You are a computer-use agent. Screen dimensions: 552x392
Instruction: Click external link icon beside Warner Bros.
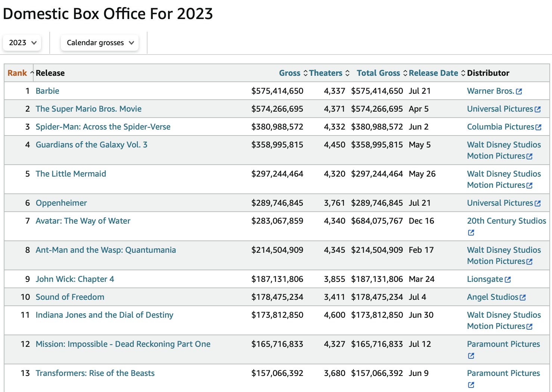[x=519, y=91]
